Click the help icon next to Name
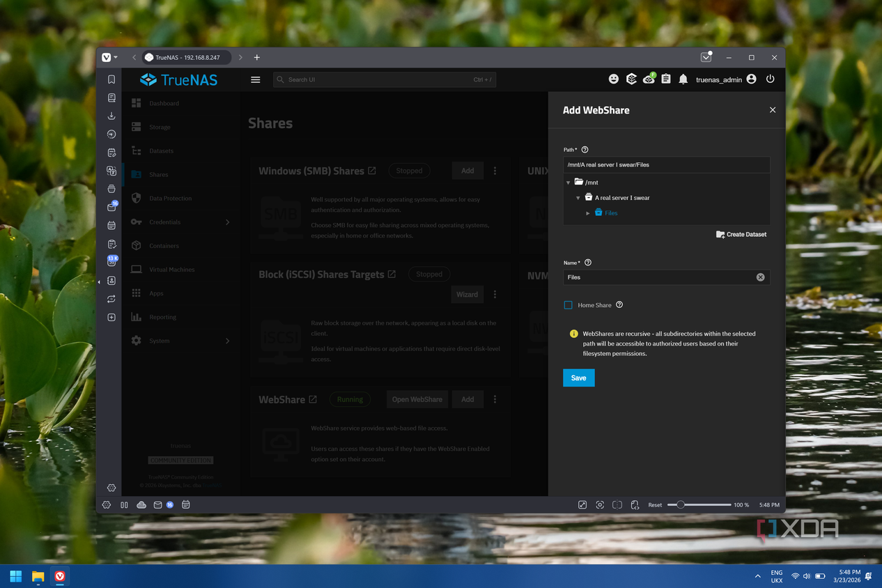The image size is (882, 588). tap(588, 263)
